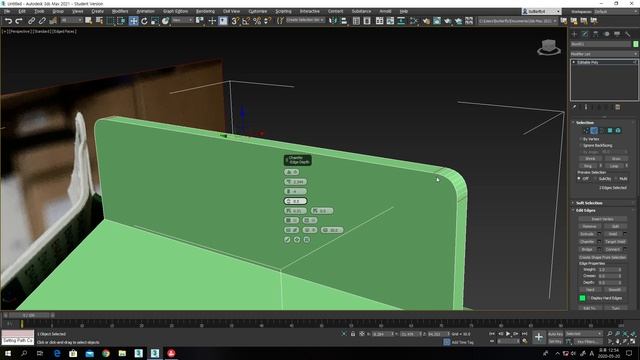This screenshot has height=360, width=640.
Task: Select the Off preview selection radio
Action: click(579, 178)
